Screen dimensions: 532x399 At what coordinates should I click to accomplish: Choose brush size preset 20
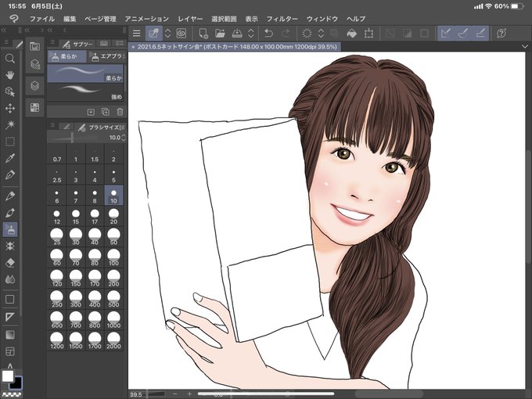(x=113, y=217)
